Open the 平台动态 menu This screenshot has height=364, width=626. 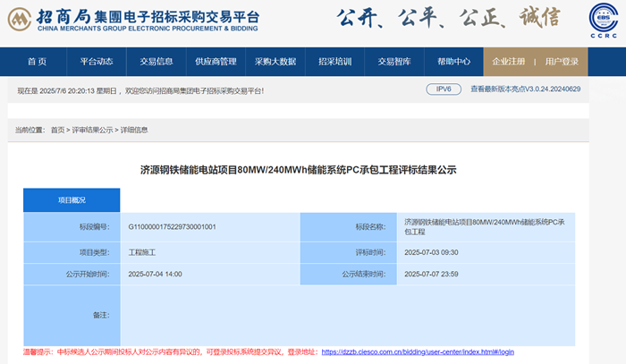click(x=97, y=62)
